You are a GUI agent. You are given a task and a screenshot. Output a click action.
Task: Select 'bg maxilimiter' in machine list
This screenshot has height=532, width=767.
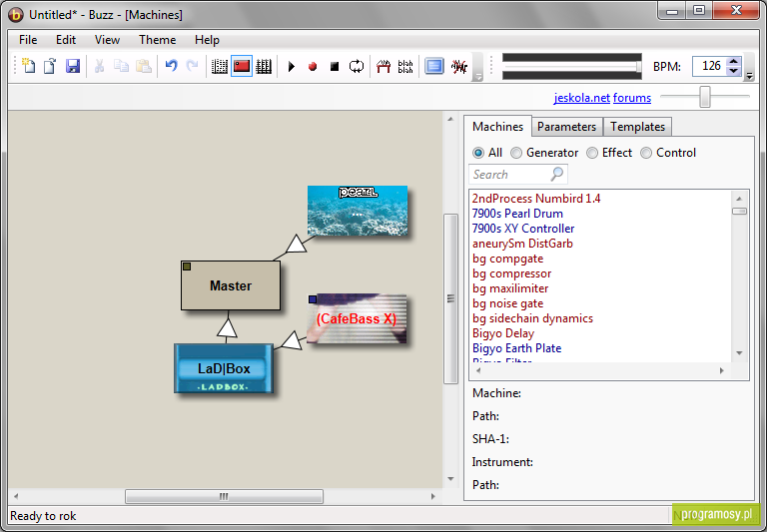(x=510, y=288)
